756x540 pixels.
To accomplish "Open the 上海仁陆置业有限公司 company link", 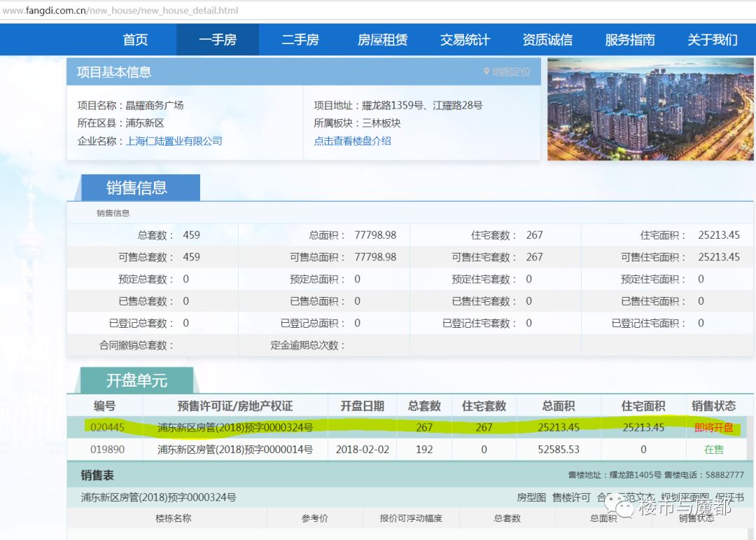I will [174, 141].
